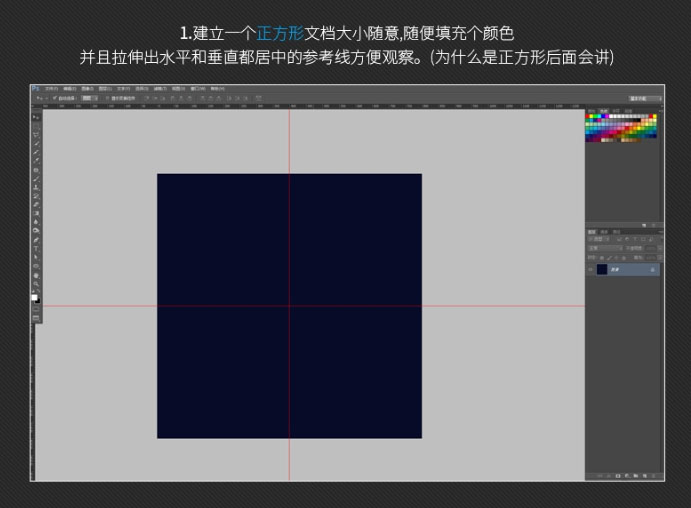This screenshot has height=508, width=691.
Task: Click the black background color swatch
Action: tap(39, 301)
